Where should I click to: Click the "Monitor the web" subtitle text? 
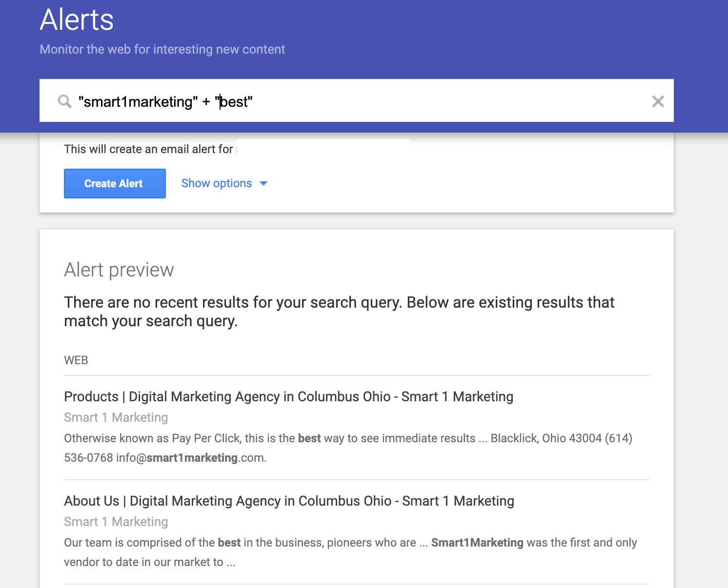tap(162, 49)
